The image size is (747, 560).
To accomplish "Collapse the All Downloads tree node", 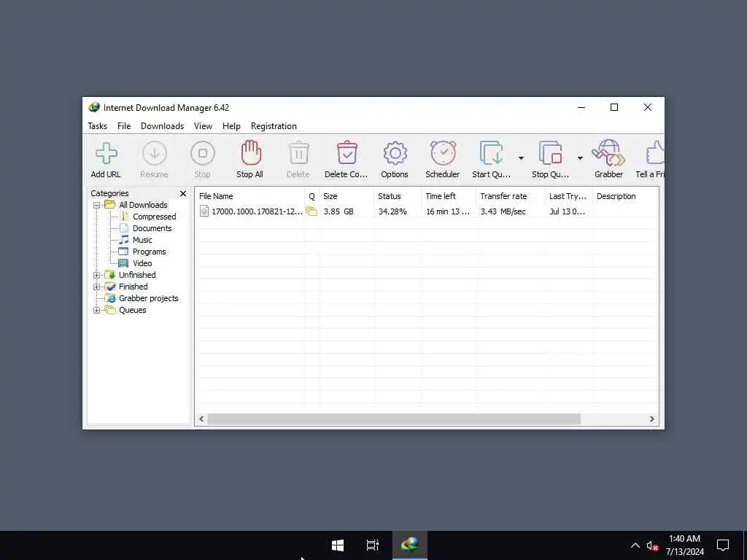I will point(97,205).
